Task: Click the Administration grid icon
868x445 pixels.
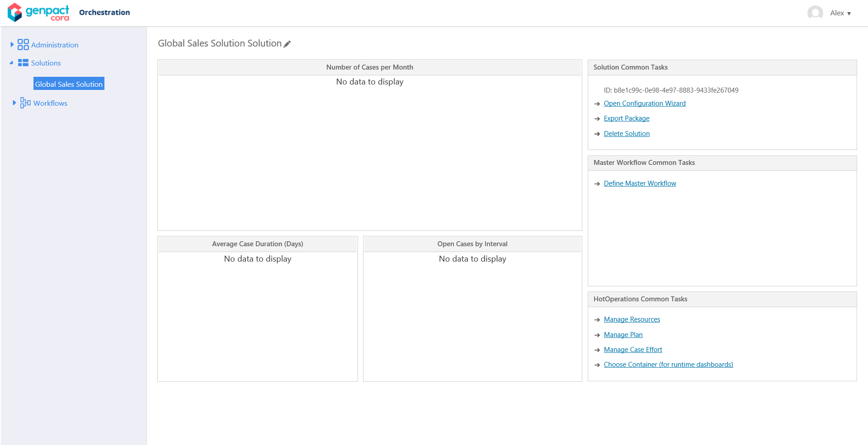Action: click(23, 44)
